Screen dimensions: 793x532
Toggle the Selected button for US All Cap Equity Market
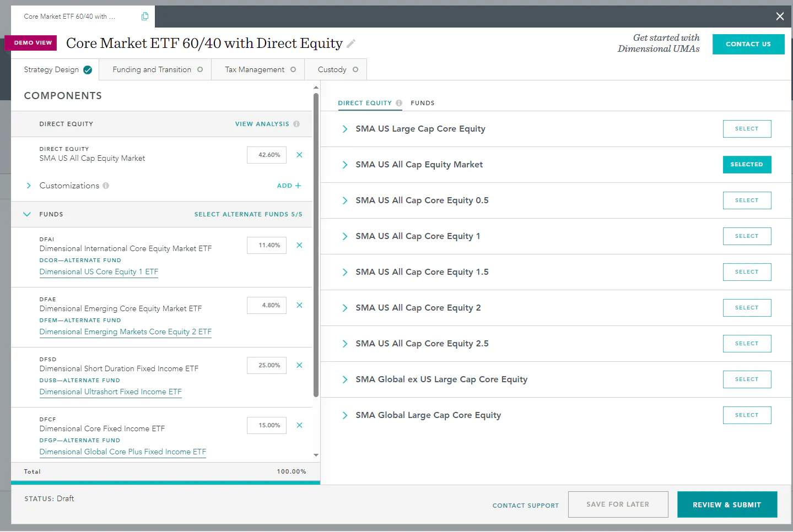[x=747, y=165]
